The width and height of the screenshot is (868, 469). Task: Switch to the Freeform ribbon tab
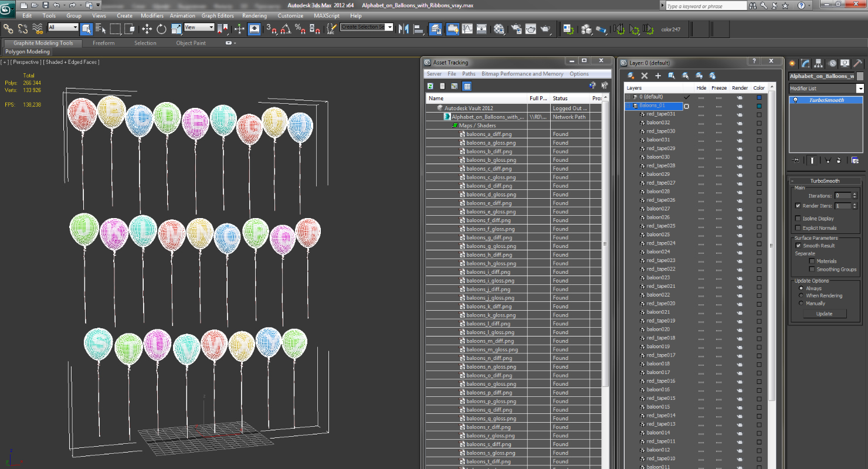point(104,43)
